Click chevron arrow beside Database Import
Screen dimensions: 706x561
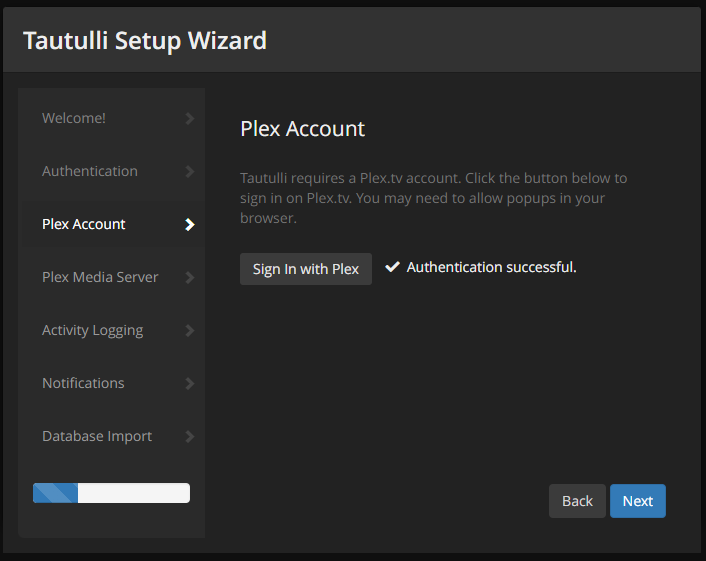click(190, 436)
